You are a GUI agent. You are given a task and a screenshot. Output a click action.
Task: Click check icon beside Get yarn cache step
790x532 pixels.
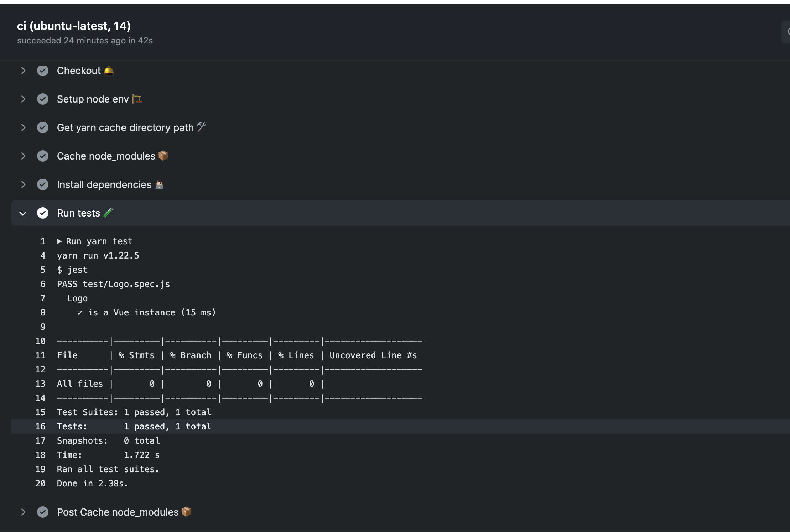click(43, 127)
